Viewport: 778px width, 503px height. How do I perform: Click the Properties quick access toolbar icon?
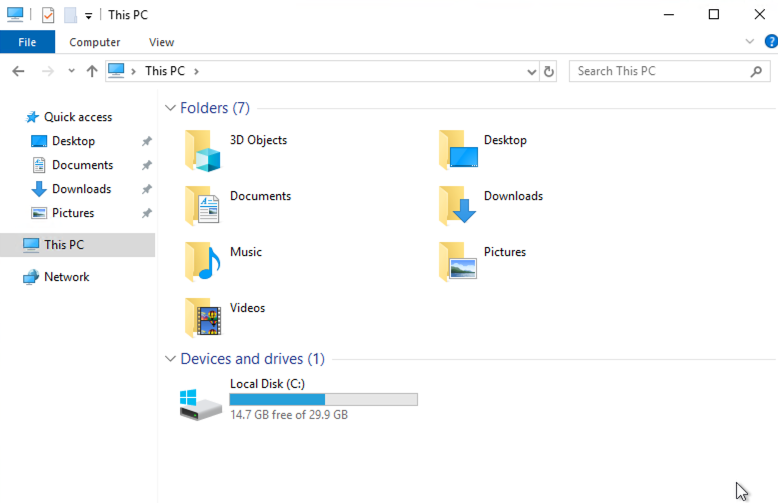[x=48, y=15]
